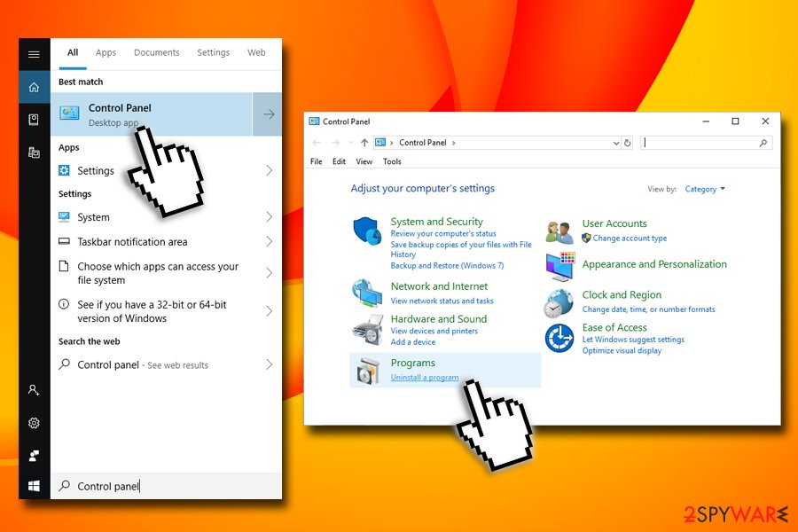Expand the web results chevron
798x532 pixels.
[x=270, y=364]
